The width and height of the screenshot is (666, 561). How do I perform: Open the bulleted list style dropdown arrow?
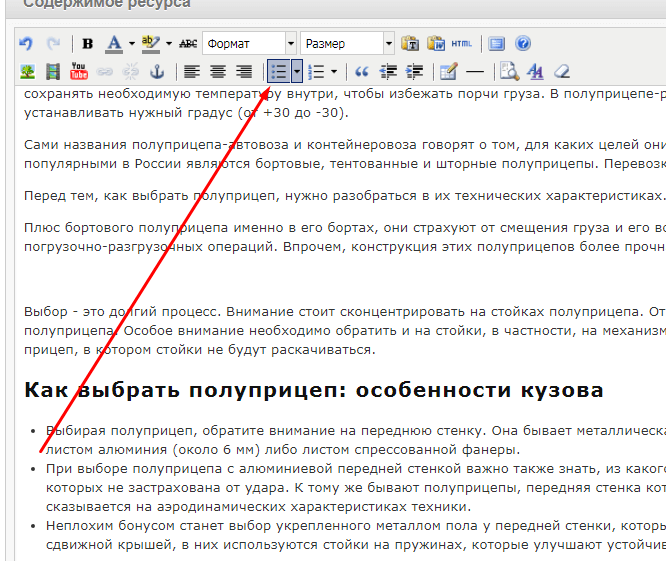[x=297, y=71]
